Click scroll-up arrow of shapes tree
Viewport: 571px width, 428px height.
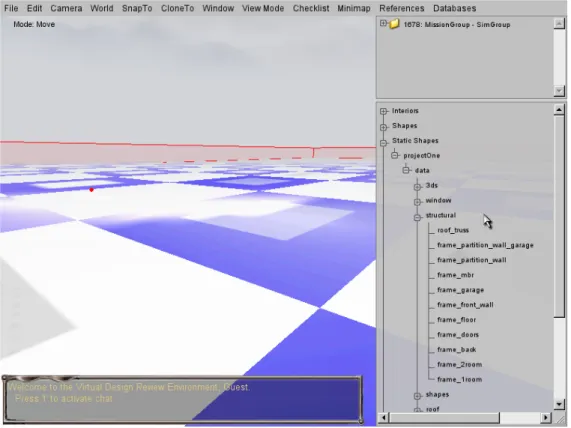click(559, 109)
